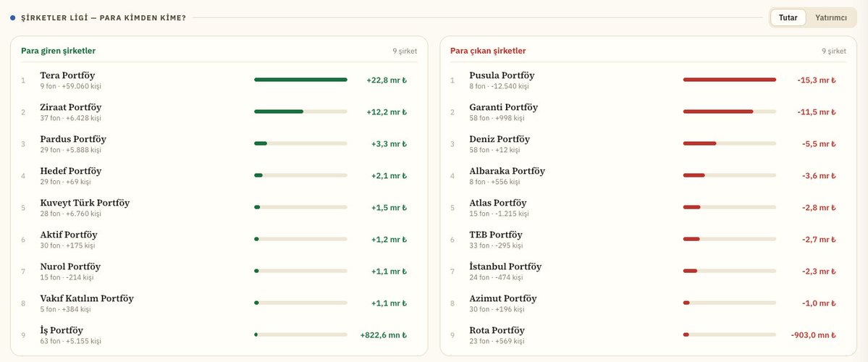Click the green bar for Ziraat Portföy
Screen dimensions: 868x362
pyautogui.click(x=279, y=111)
